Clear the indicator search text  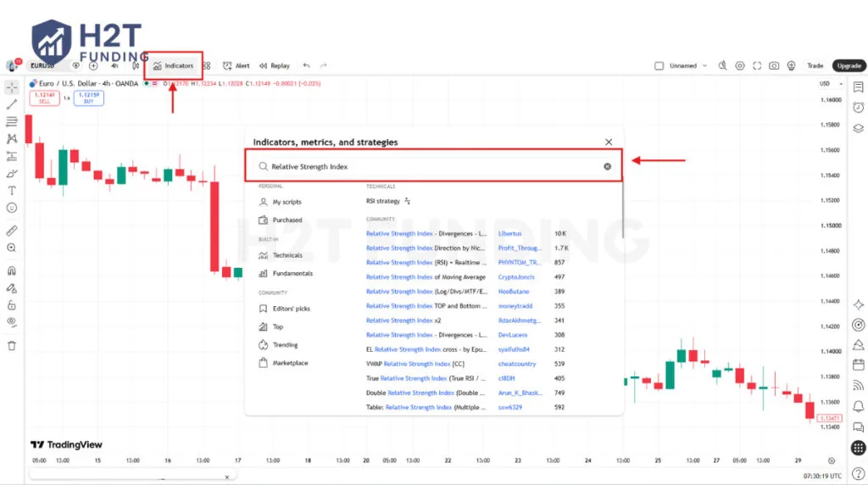pyautogui.click(x=607, y=167)
